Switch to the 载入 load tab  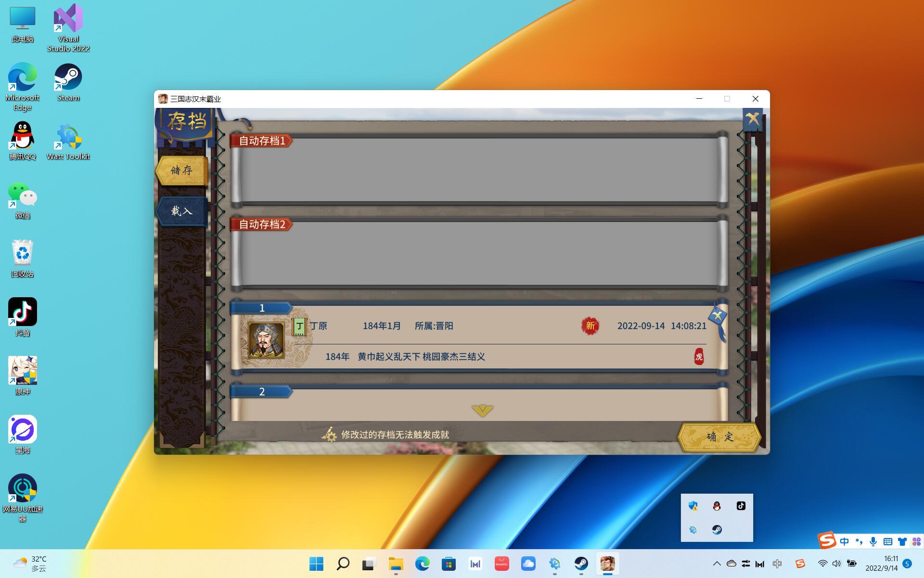pyautogui.click(x=181, y=211)
